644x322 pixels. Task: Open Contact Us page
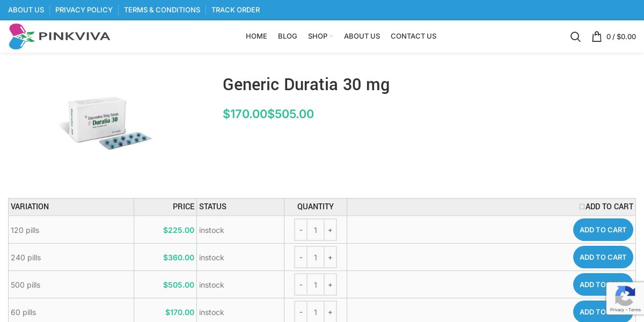pos(413,36)
